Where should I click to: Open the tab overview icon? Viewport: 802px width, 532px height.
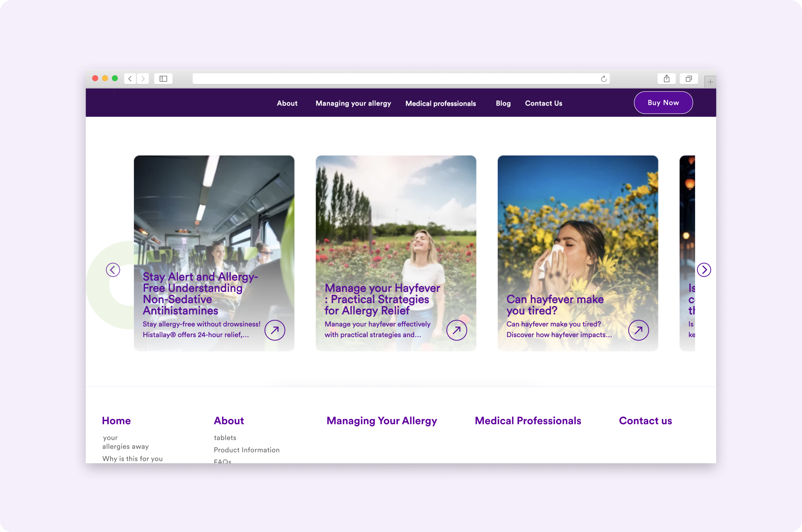coord(689,79)
